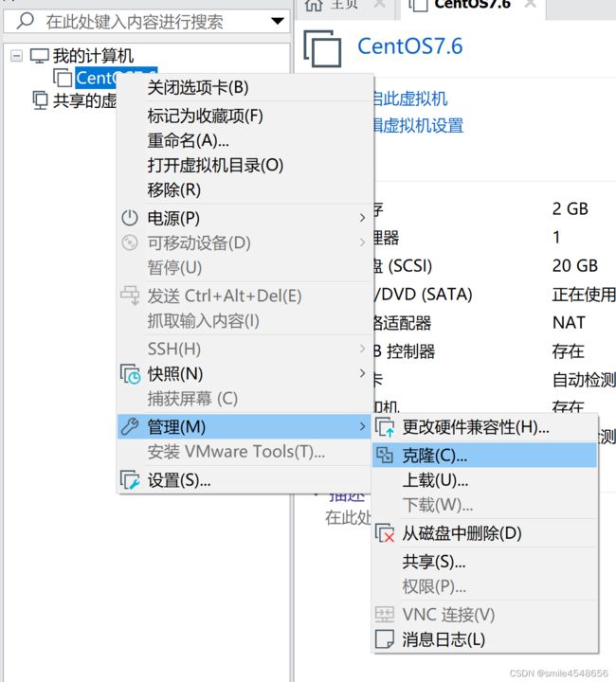The image size is (616, 682).
Task: Expand the 电源(P) submenu arrow
Action: [362, 218]
